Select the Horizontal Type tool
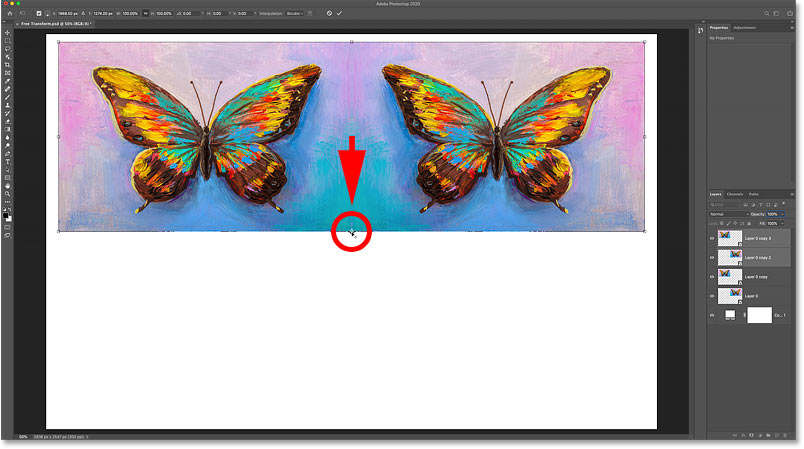Image resolution: width=804 pixels, height=449 pixels. point(8,162)
